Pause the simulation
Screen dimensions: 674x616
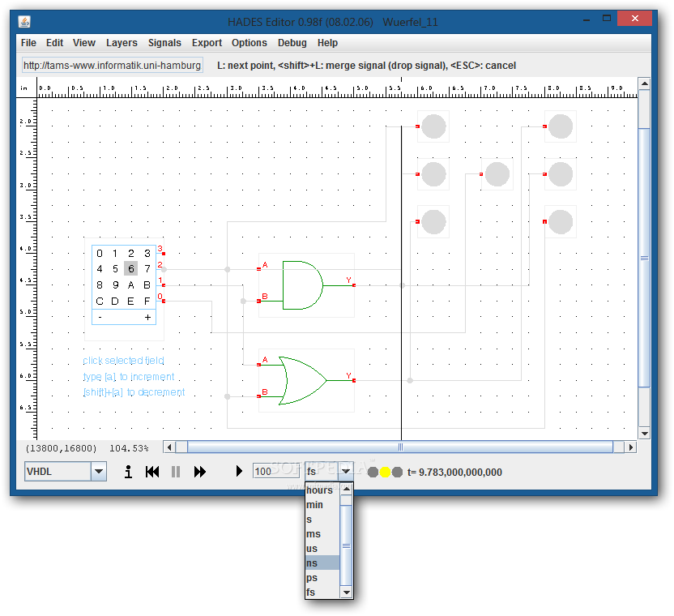pyautogui.click(x=175, y=472)
